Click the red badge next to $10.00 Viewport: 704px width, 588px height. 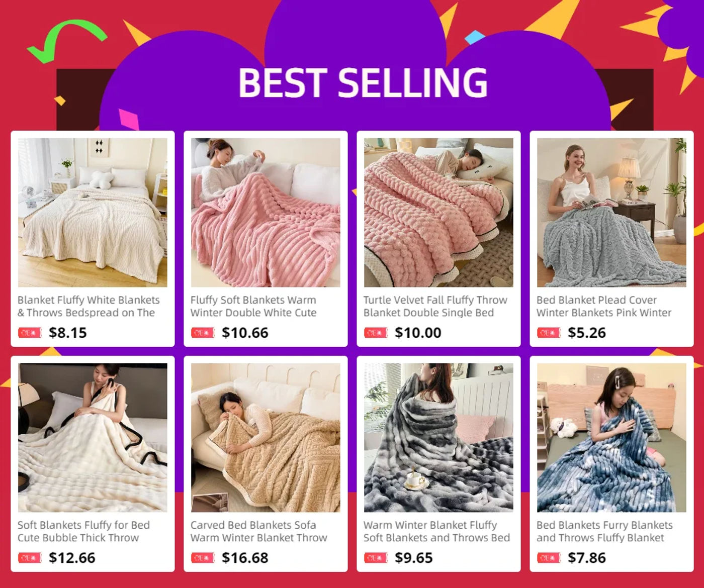(376, 333)
